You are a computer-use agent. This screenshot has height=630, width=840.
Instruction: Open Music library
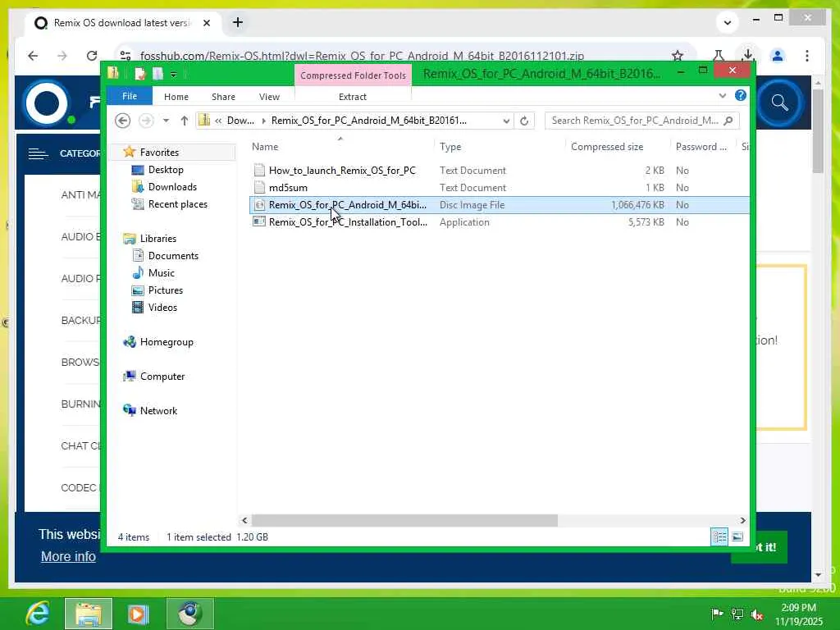162,272
